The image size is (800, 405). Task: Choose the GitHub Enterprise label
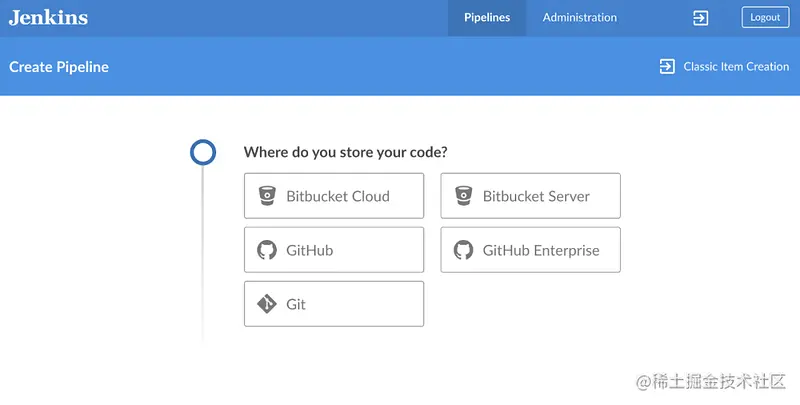pos(541,250)
